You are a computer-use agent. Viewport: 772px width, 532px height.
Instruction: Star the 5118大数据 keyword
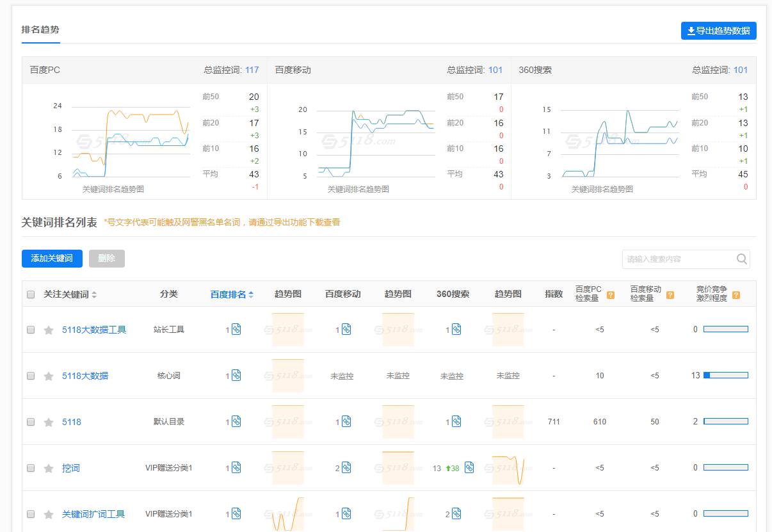[48, 376]
